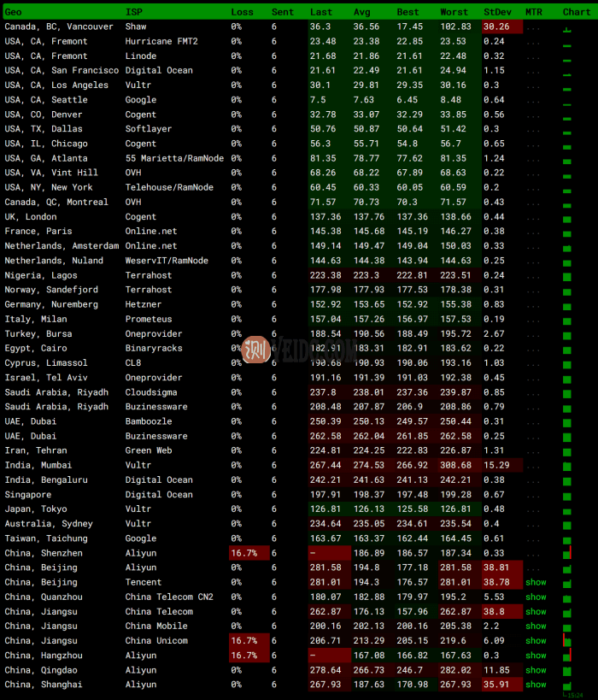
Task: Select the India, Bengaluru row
Action: pyautogui.click(x=299, y=479)
